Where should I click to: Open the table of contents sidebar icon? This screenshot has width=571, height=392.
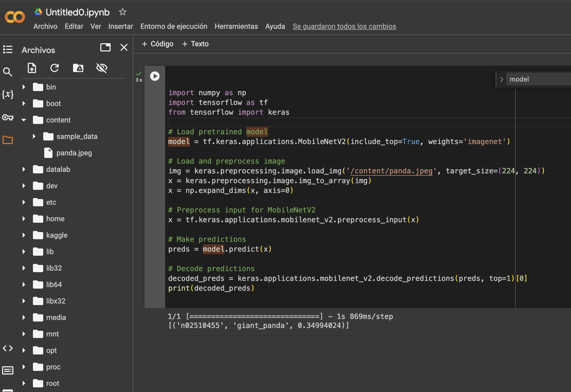click(x=8, y=49)
